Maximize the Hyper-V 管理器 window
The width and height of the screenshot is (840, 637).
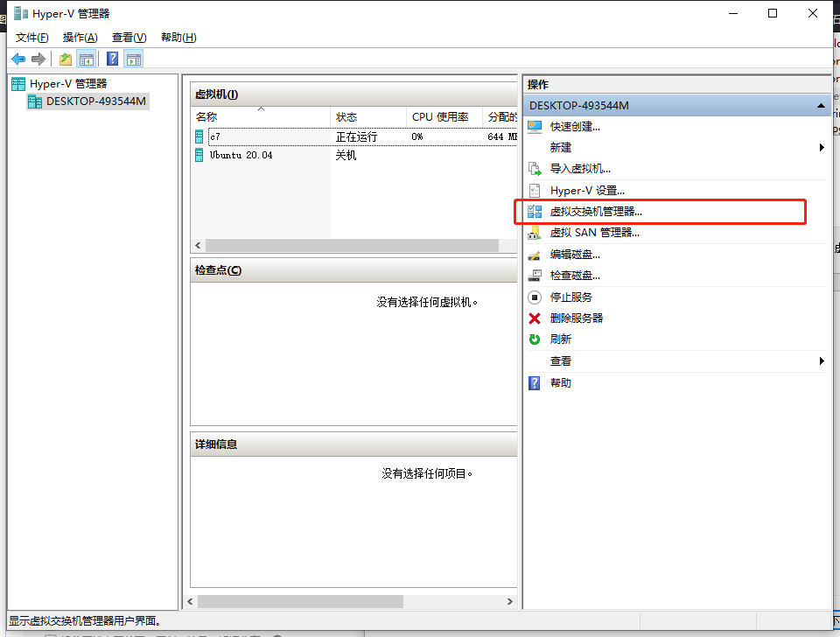[773, 13]
